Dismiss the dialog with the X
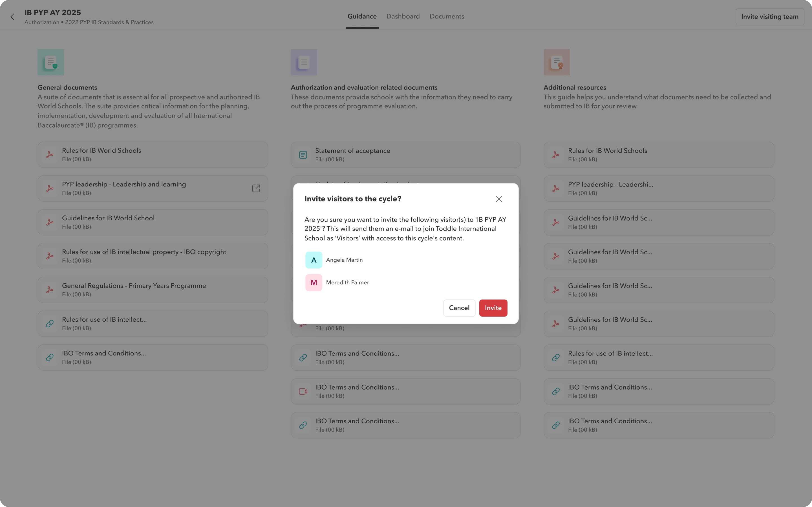The height and width of the screenshot is (507, 812). click(498, 199)
